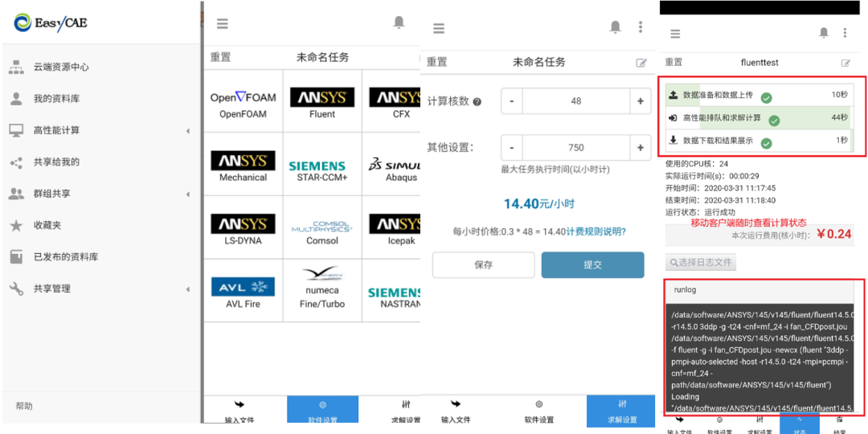Expand the 共享管理 sidebar menu
The image size is (868, 434).
click(x=100, y=289)
